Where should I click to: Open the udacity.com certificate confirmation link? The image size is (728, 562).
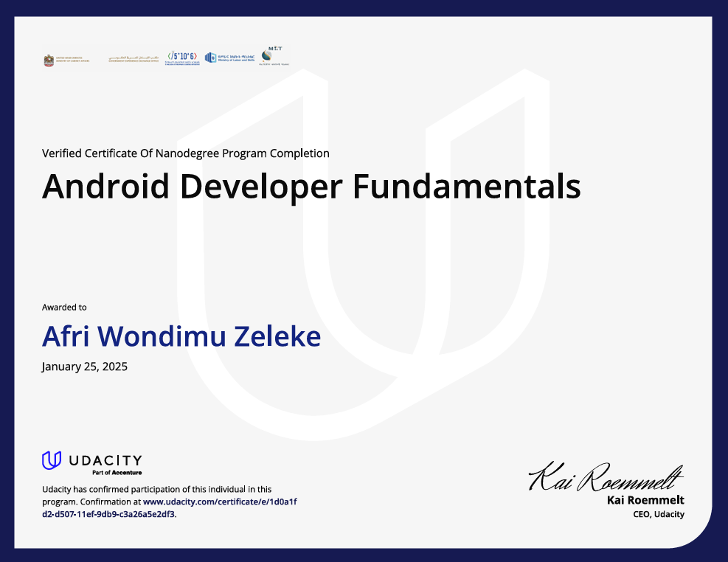pyautogui.click(x=170, y=507)
